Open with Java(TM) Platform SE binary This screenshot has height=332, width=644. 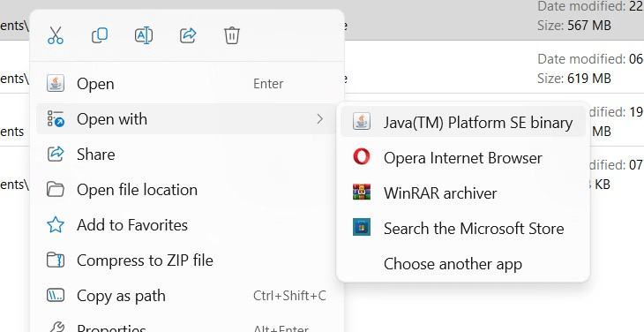click(x=463, y=122)
